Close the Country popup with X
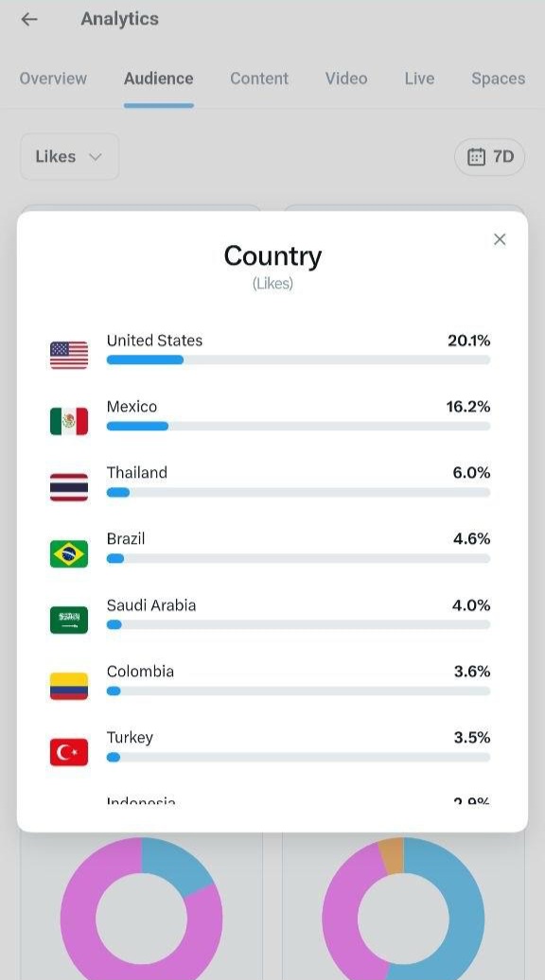545x980 pixels. pos(500,239)
